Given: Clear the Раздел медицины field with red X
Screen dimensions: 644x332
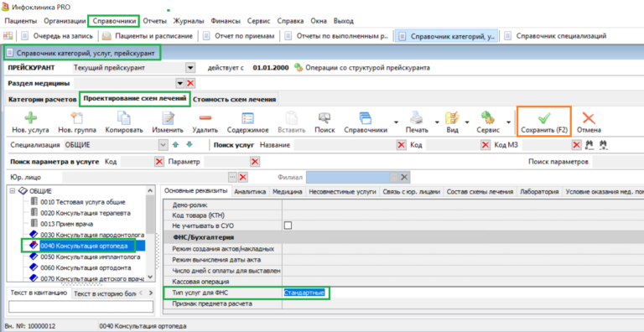Looking at the screenshot, I should click(x=190, y=83).
